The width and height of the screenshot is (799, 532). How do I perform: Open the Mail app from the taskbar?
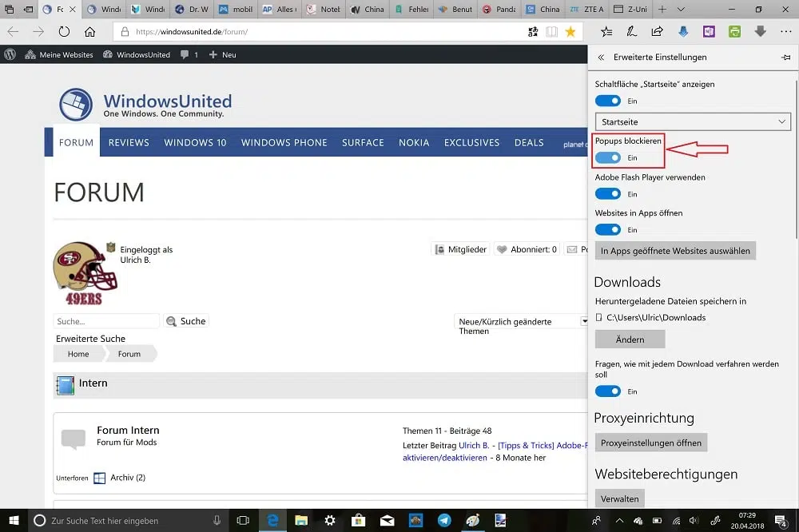388,520
